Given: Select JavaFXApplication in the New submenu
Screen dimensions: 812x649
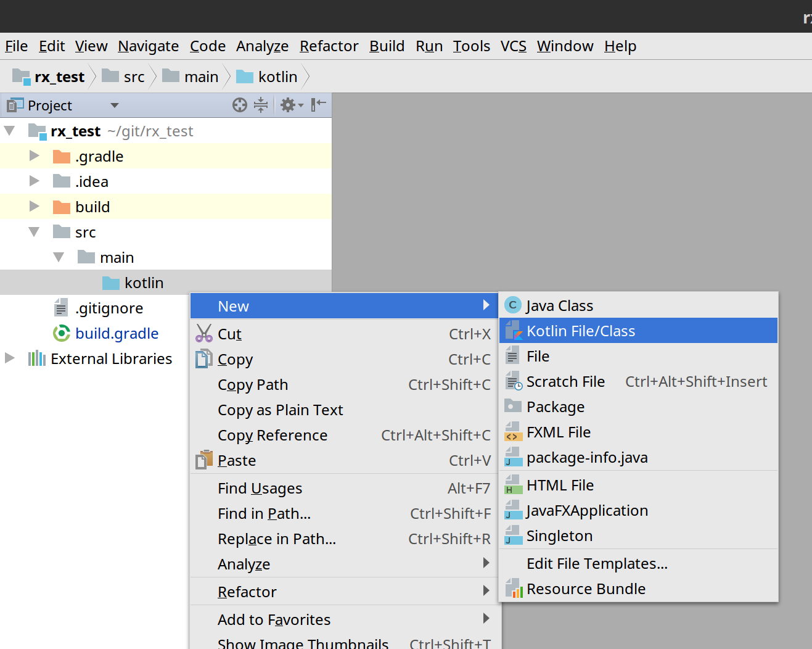Looking at the screenshot, I should (x=587, y=510).
